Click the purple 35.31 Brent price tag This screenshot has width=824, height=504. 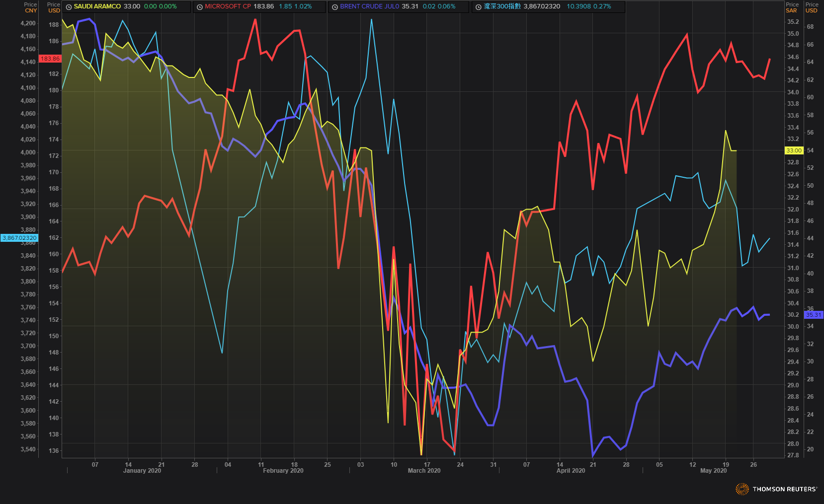pos(814,315)
